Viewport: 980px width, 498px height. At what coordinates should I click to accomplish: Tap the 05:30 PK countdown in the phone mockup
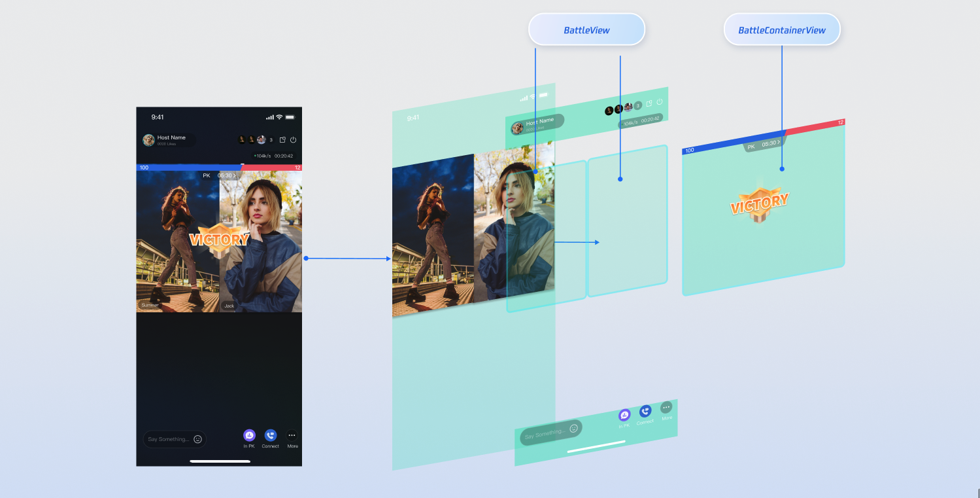[226, 176]
